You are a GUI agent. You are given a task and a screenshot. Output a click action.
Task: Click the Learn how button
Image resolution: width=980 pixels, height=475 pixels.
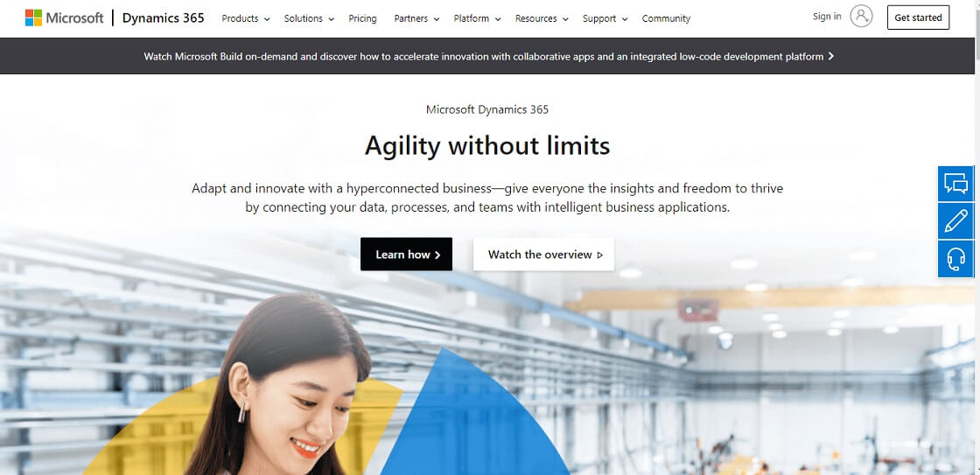tap(406, 255)
